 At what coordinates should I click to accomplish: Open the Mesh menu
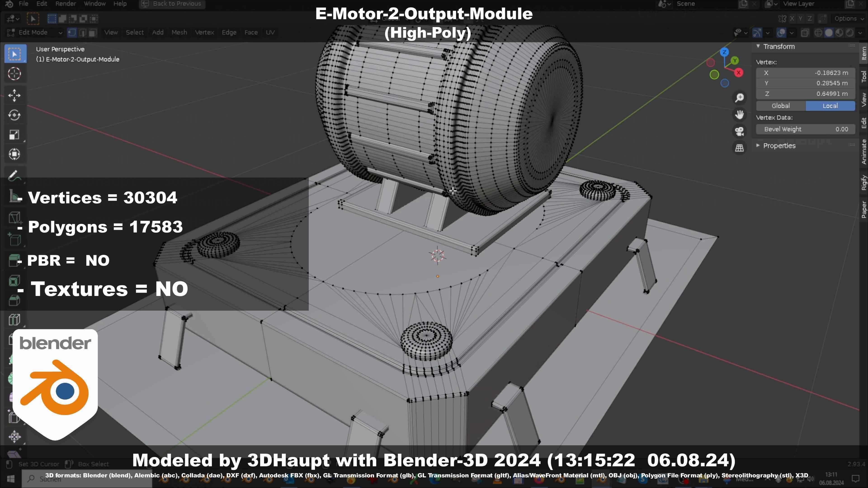coord(179,33)
